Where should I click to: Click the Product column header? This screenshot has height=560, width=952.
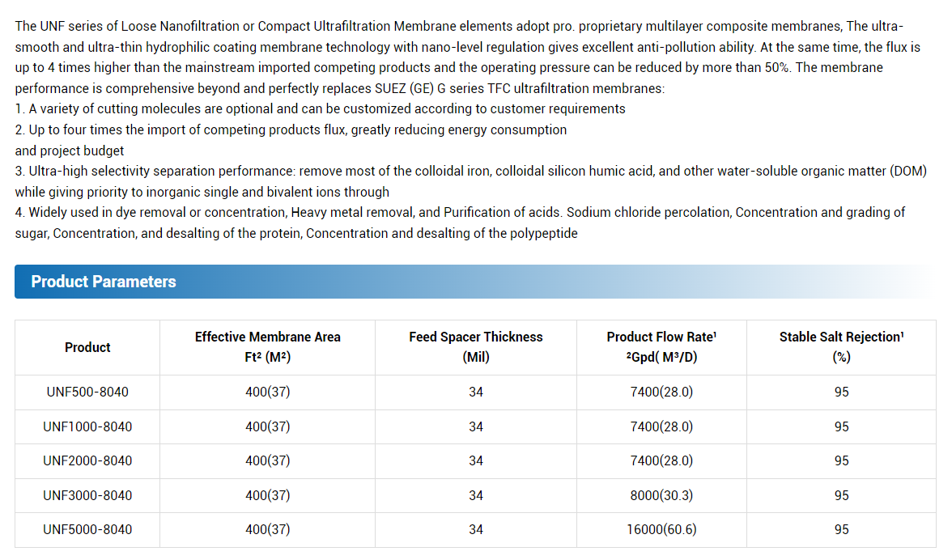(x=87, y=348)
